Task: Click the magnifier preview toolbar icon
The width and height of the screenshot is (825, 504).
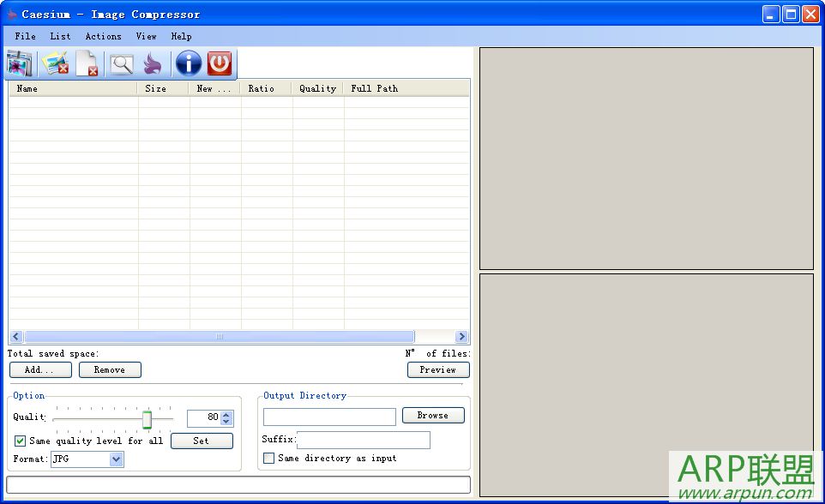Action: [x=122, y=64]
